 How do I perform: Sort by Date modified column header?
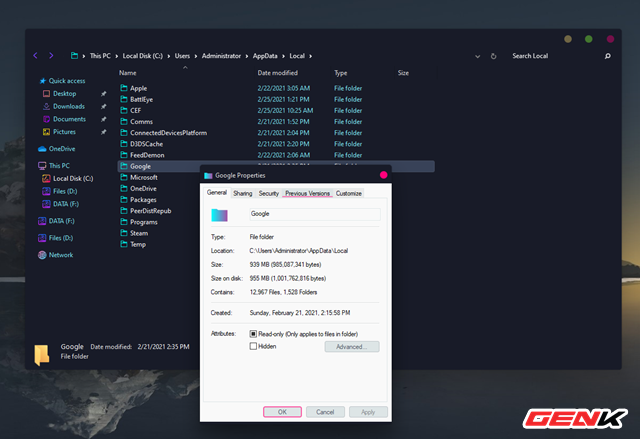tap(278, 73)
